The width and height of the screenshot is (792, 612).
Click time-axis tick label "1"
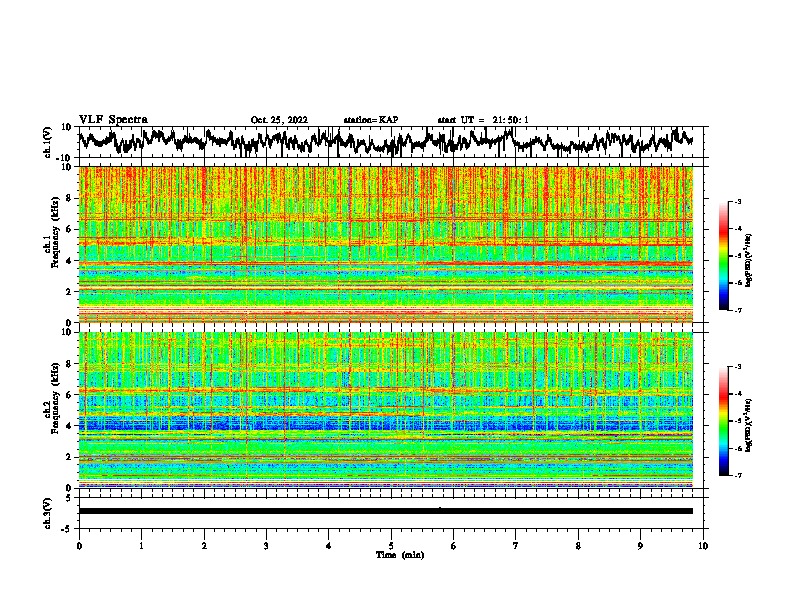[141, 546]
